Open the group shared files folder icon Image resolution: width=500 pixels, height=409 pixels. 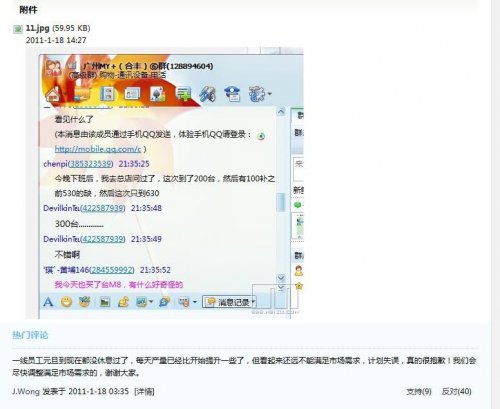pyautogui.click(x=81, y=94)
